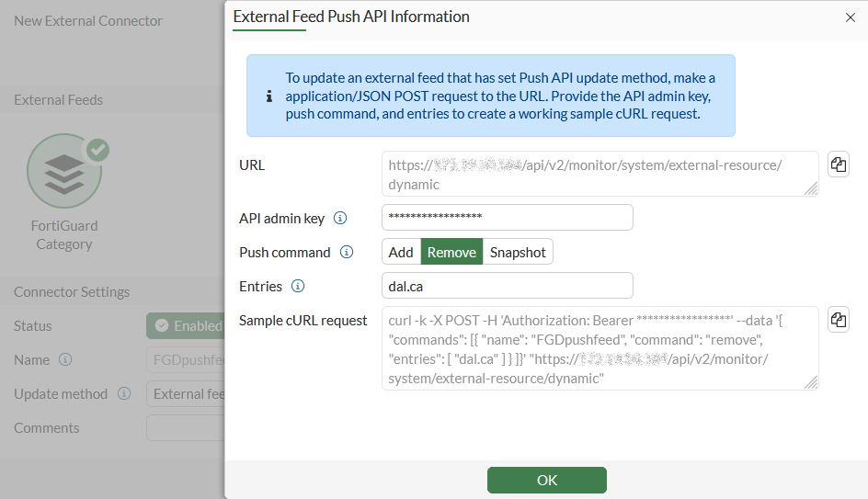Click info icon beside Update method
This screenshot has width=868, height=499.
pos(125,393)
